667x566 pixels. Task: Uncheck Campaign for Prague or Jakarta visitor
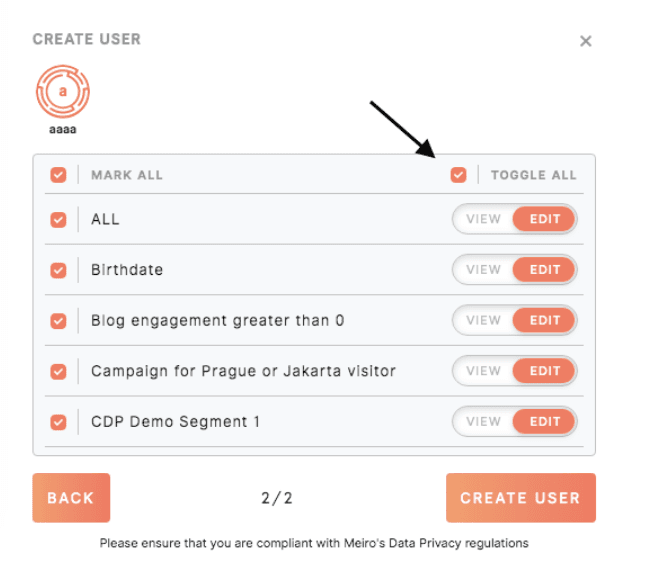pyautogui.click(x=58, y=371)
